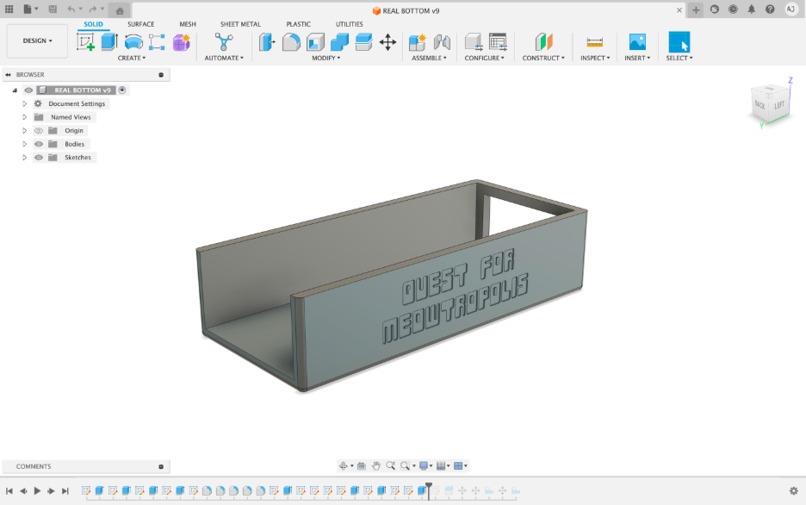
Task: Select the Revolve tool icon
Action: [x=133, y=42]
